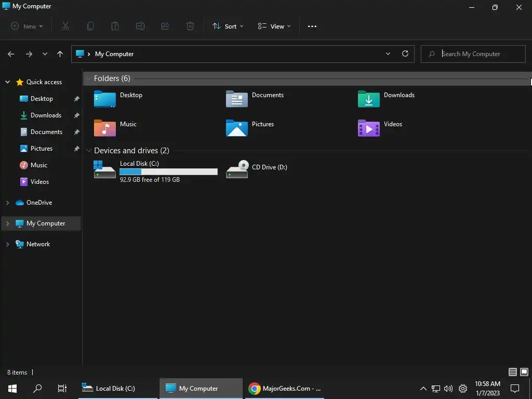This screenshot has width=532, height=399.
Task: Unpin Downloads via its pin icon
Action: tap(77, 115)
